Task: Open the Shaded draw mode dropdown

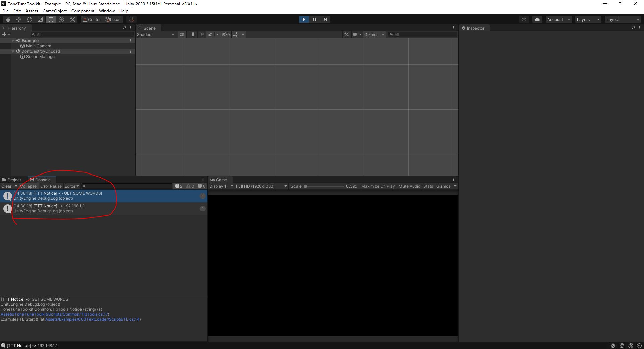Action: [156, 34]
